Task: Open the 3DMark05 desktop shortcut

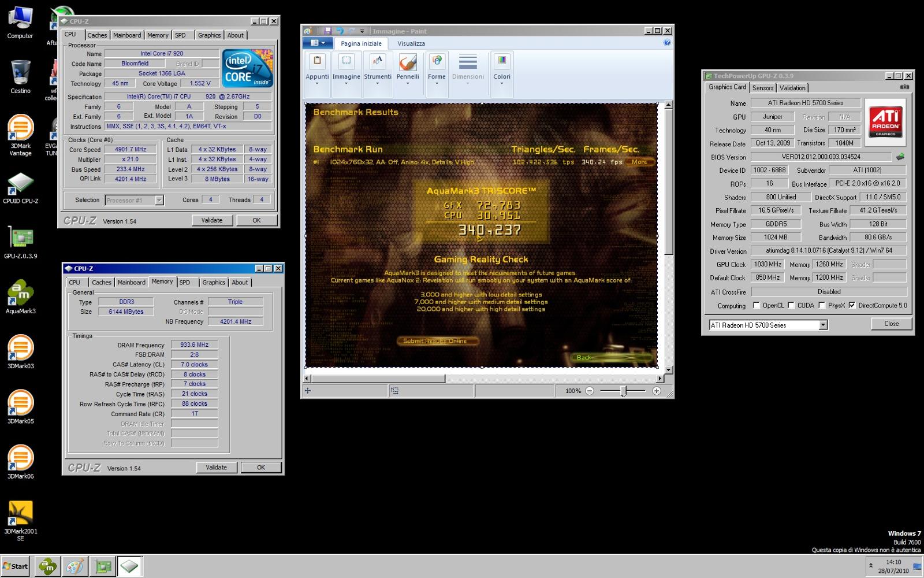Action: coord(20,407)
